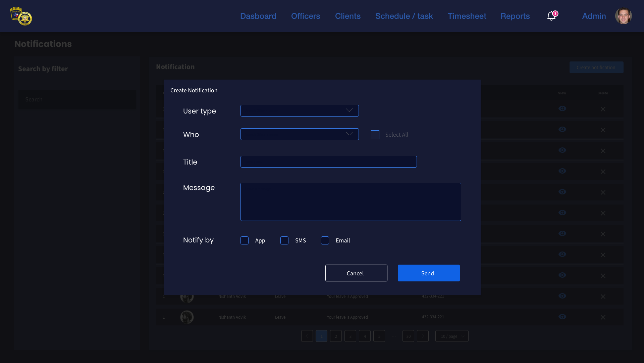Check the SMS notify option

[284, 240]
